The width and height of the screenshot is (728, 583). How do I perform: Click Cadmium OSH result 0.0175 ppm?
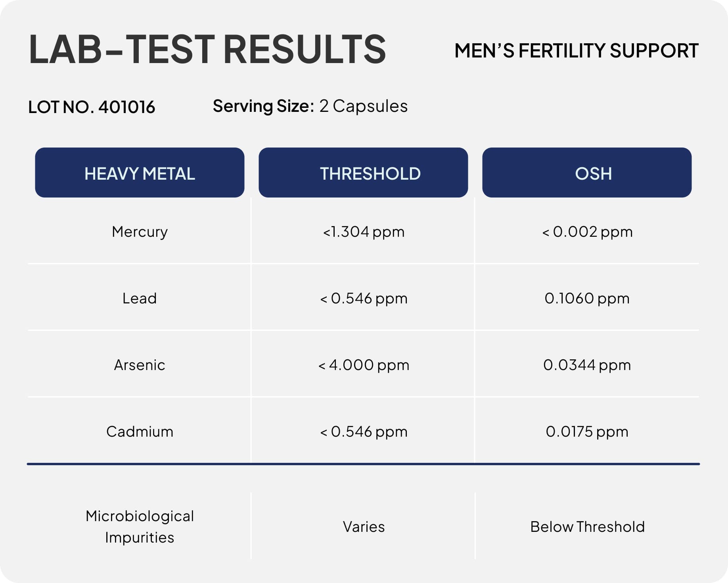tap(587, 431)
